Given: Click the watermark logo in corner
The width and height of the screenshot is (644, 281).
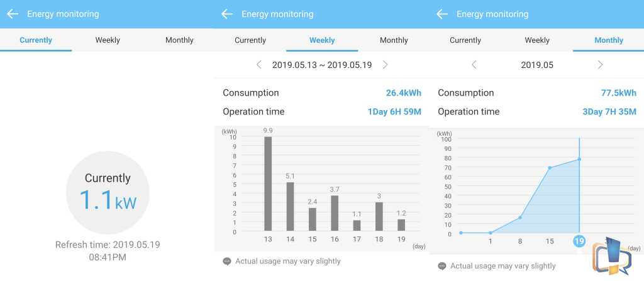Looking at the screenshot, I should pos(612,255).
